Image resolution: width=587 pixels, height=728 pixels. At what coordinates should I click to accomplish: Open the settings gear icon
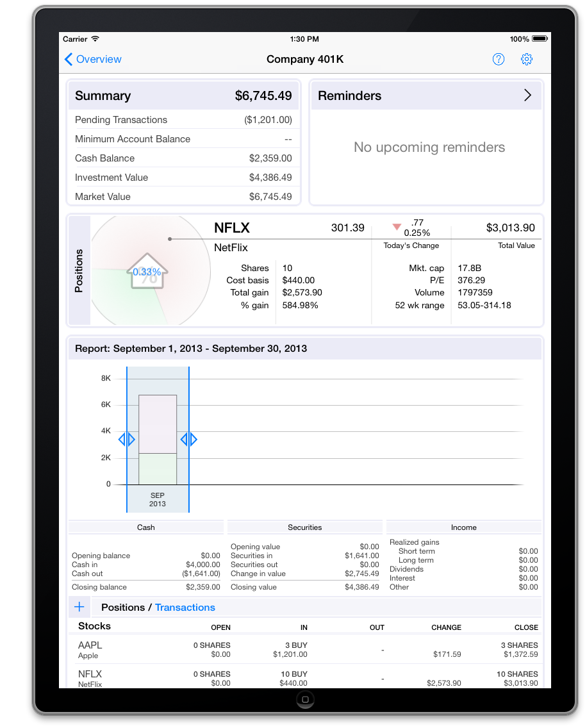pos(527,60)
